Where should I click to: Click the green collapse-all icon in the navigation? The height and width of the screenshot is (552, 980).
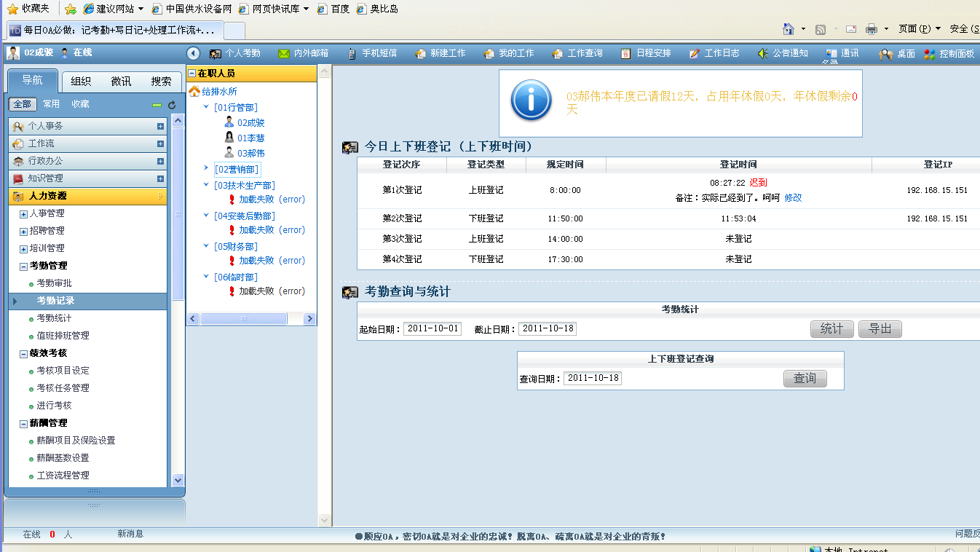[x=157, y=105]
